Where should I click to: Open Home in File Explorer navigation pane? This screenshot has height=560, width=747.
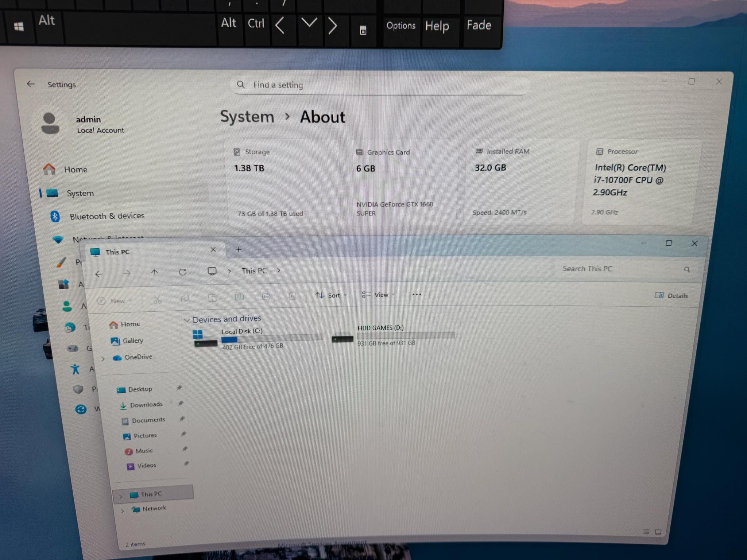(125, 324)
